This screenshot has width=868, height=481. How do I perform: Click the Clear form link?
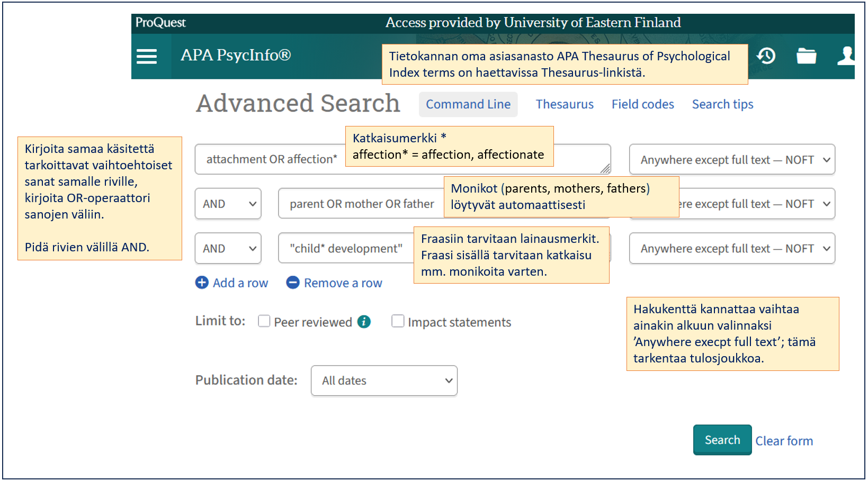pos(784,441)
